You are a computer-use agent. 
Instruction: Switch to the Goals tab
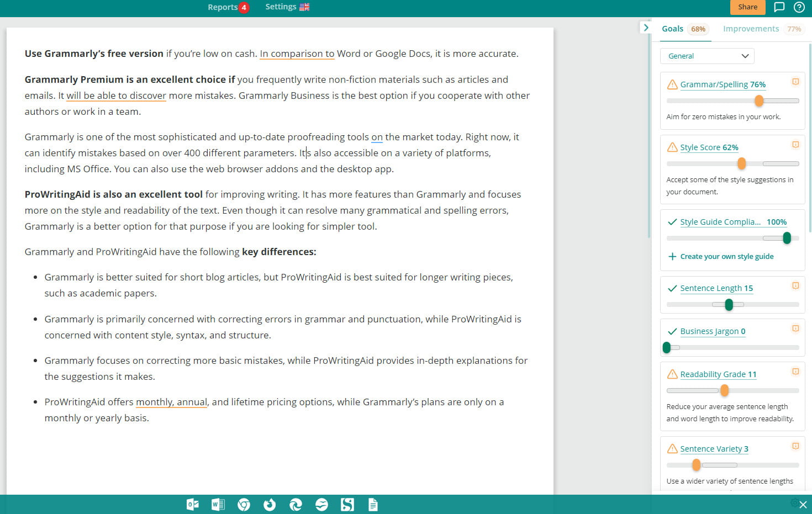[672, 29]
